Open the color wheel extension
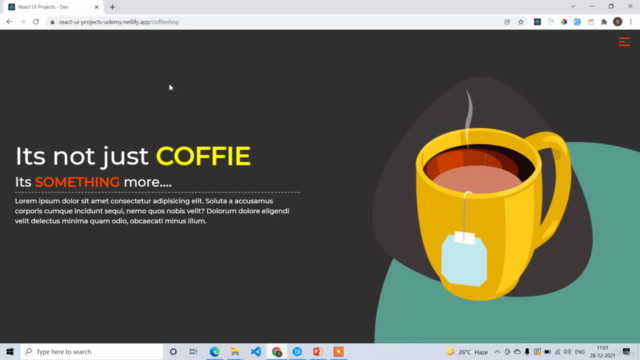The image size is (640, 360). tap(564, 22)
